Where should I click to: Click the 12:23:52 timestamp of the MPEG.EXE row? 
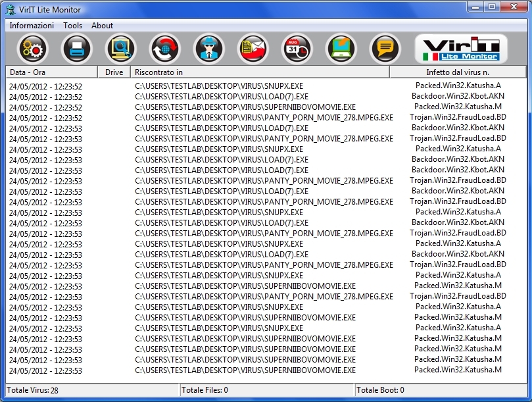point(45,118)
